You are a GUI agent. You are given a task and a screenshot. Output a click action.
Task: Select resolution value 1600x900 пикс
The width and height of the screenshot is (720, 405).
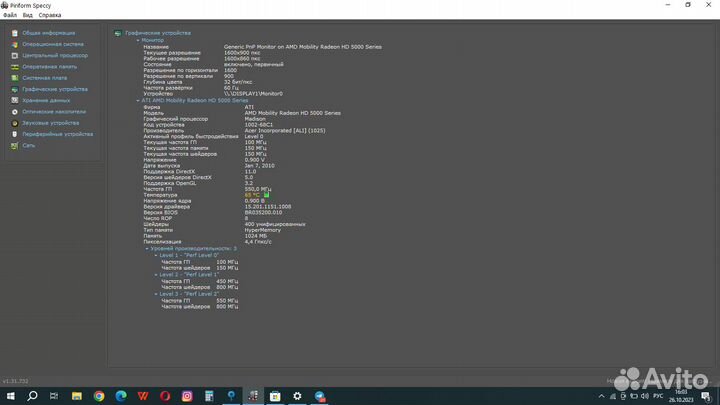(242, 53)
